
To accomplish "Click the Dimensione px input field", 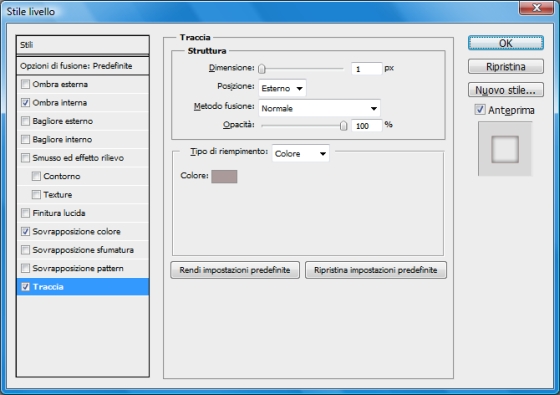I will point(367,69).
